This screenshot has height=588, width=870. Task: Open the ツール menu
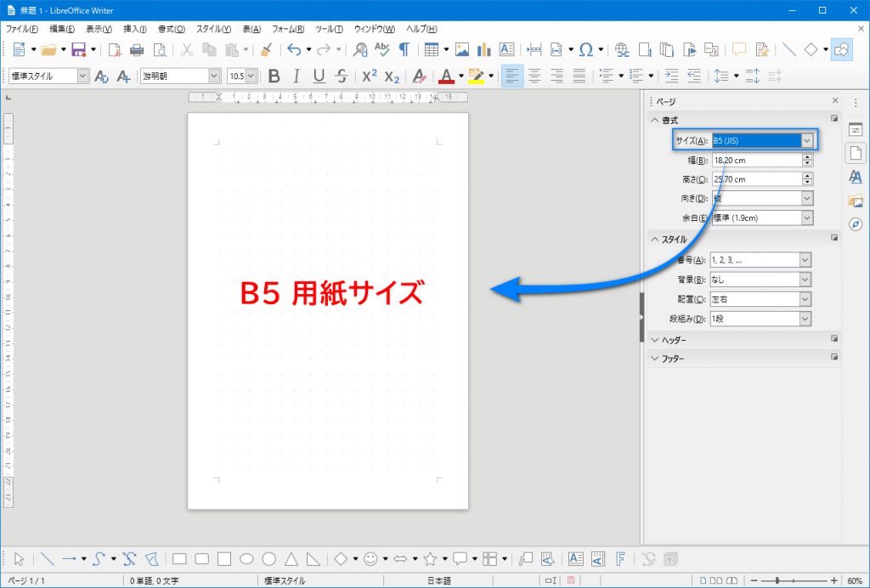(327, 29)
